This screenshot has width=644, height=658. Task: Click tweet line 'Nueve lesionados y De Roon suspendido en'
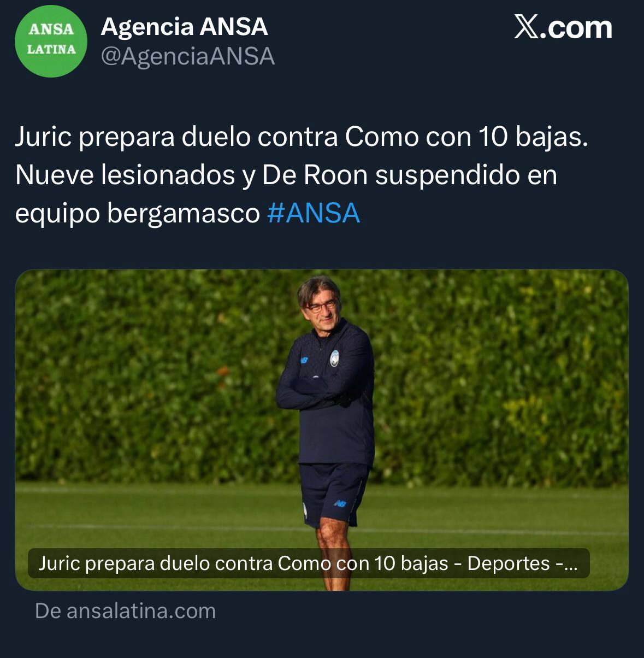coord(286,175)
